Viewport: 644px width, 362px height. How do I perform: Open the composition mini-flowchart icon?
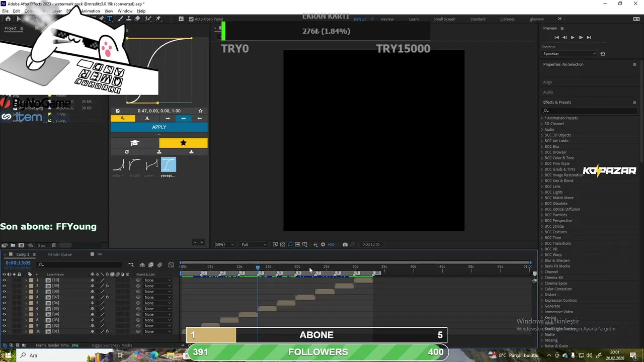pyautogui.click(x=131, y=265)
